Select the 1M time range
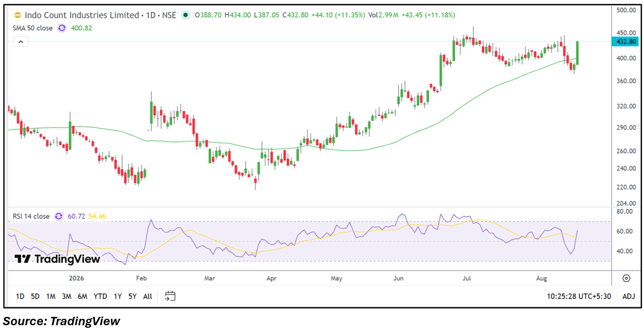The image size is (644, 331). click(51, 296)
